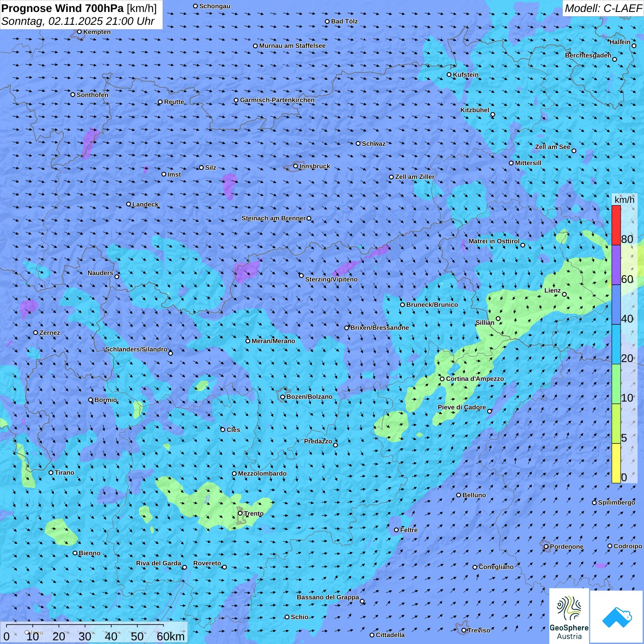Click the Sterzing/Vipiteno label

pyautogui.click(x=331, y=279)
